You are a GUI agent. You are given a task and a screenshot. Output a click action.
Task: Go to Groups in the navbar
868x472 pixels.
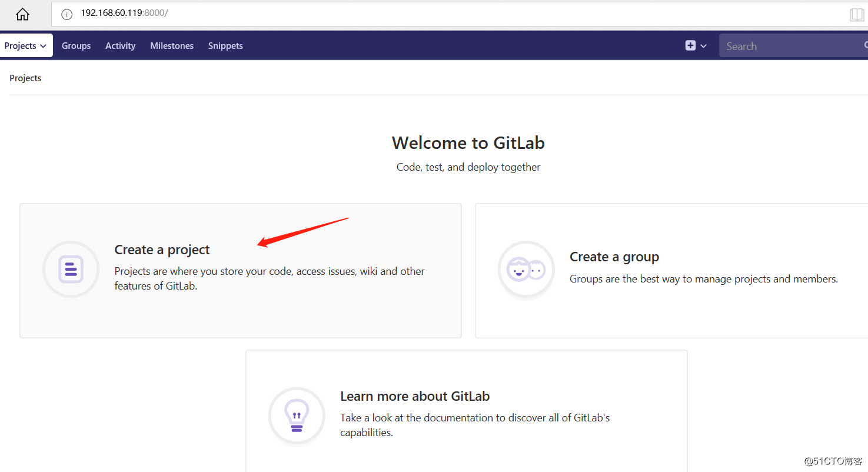coord(77,45)
